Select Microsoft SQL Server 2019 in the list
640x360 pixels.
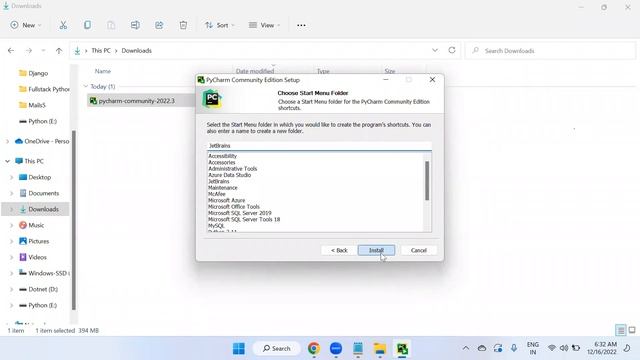pyautogui.click(x=240, y=213)
